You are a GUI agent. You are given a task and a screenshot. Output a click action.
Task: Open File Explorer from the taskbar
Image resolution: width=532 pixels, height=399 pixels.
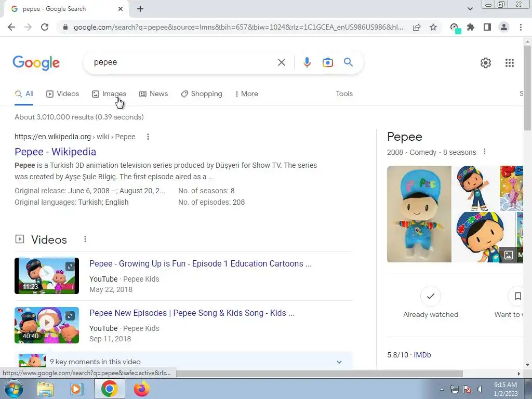pos(45,389)
